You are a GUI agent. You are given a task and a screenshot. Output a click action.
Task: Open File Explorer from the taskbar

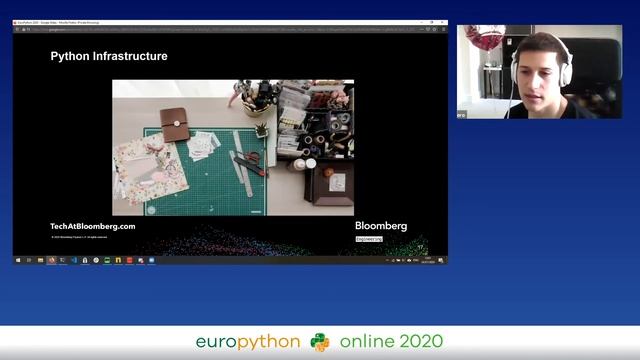(40, 260)
